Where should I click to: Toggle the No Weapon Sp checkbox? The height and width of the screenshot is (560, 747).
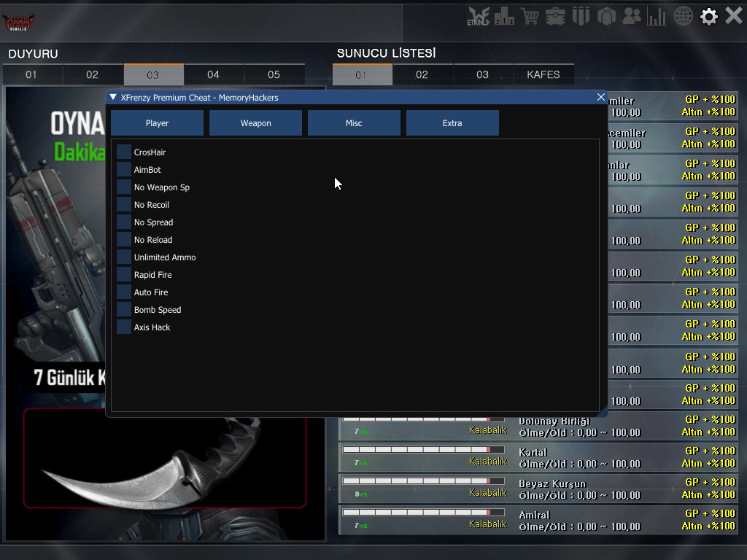tap(124, 187)
